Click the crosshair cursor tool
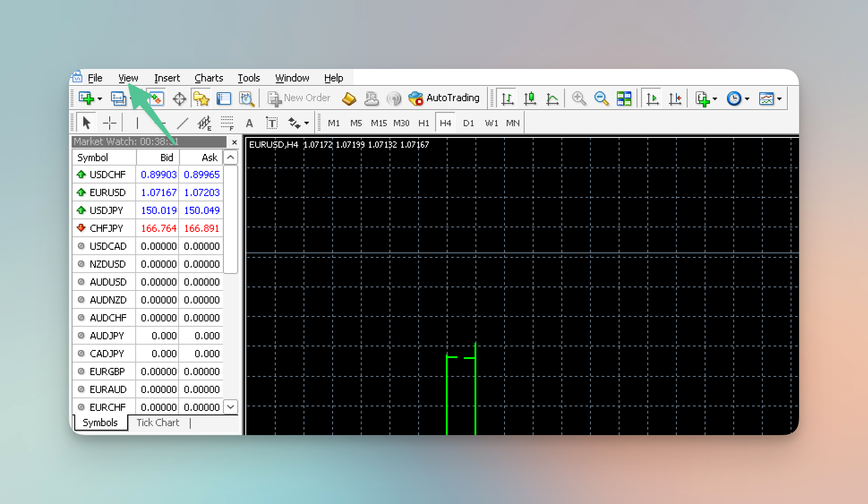The height and width of the screenshot is (504, 868). [110, 123]
